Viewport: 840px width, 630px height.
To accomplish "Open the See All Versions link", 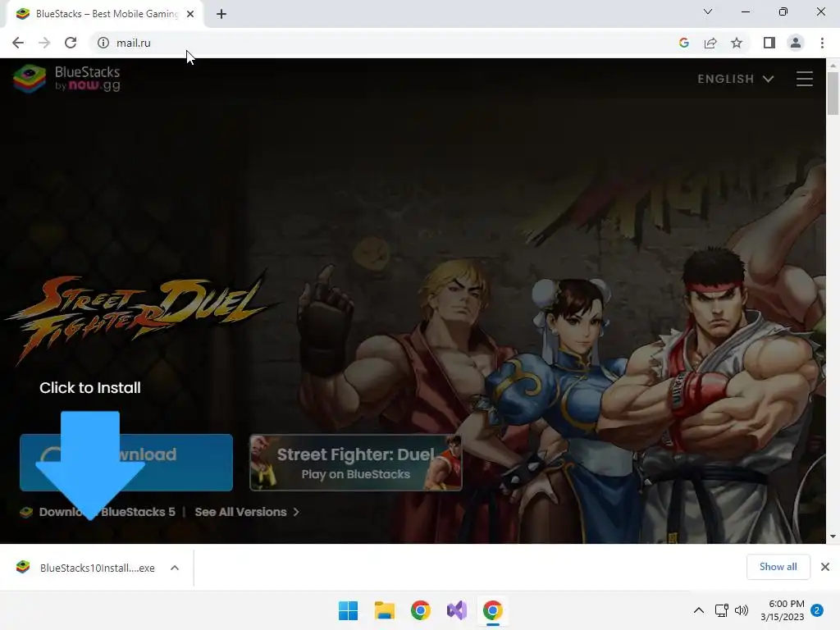I will [246, 512].
